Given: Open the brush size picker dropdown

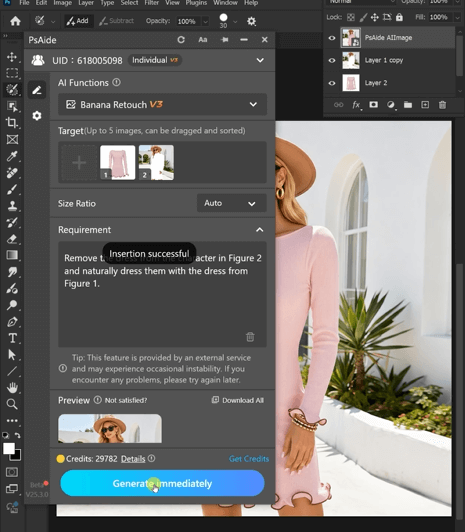Looking at the screenshot, I should (235, 22).
